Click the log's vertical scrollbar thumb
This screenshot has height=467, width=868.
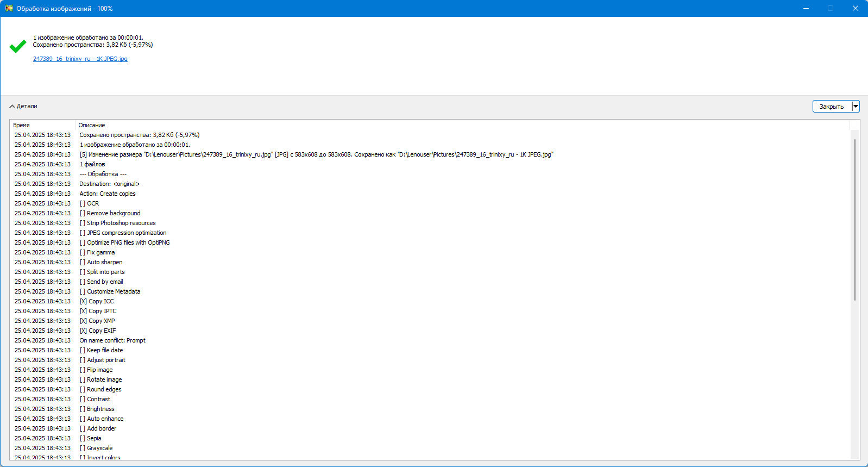point(855,220)
